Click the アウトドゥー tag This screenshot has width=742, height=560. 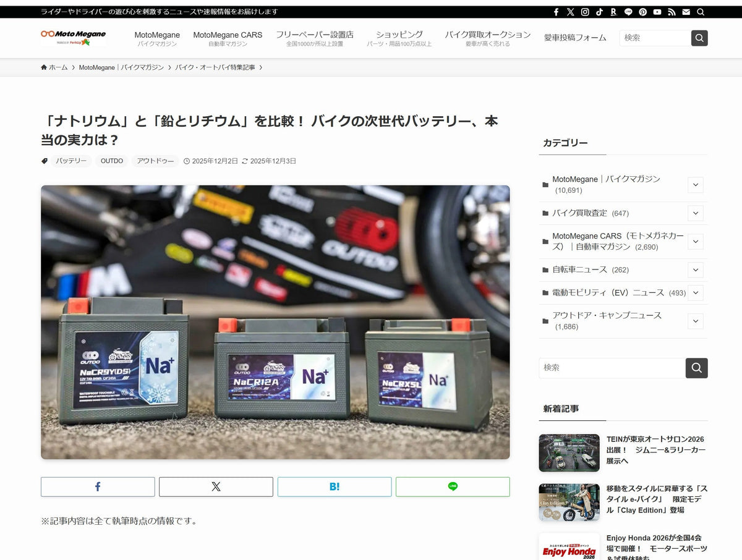(x=155, y=161)
